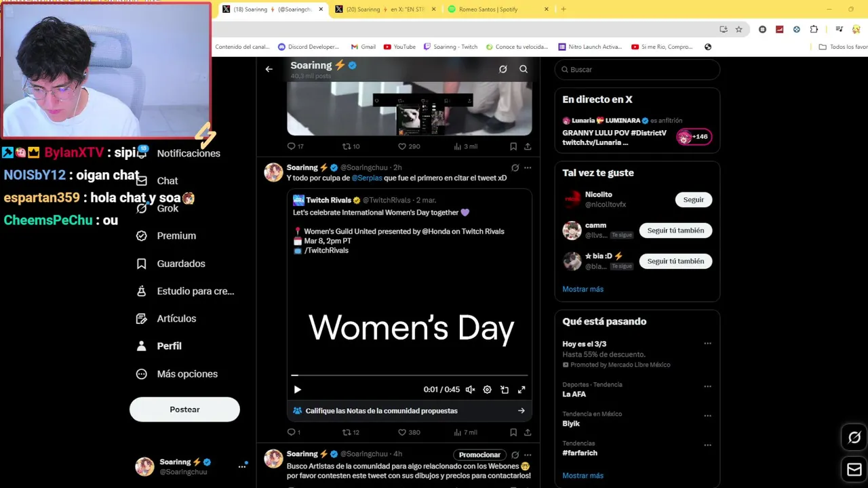Image resolution: width=868 pixels, height=488 pixels.
Task: Open the LUMINARA live broadcast card
Action: coord(637,132)
